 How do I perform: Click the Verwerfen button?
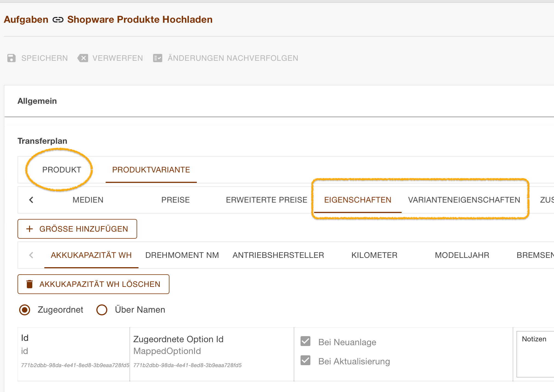tap(110, 58)
